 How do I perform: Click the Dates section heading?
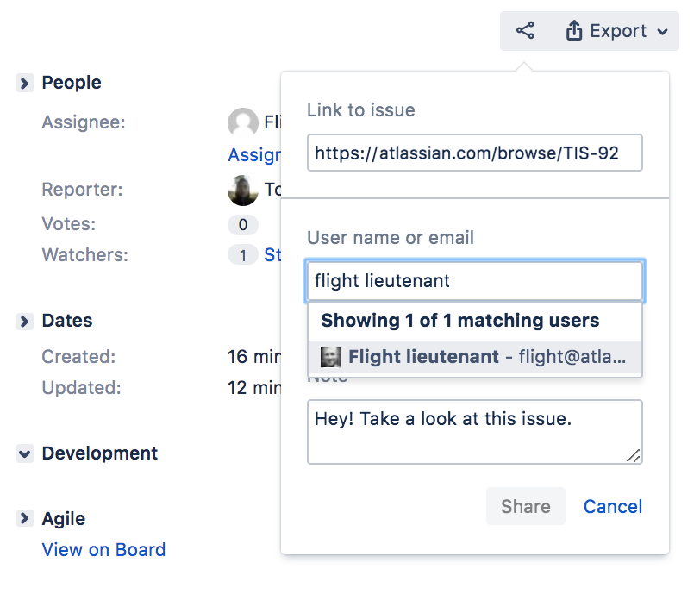[x=67, y=321]
